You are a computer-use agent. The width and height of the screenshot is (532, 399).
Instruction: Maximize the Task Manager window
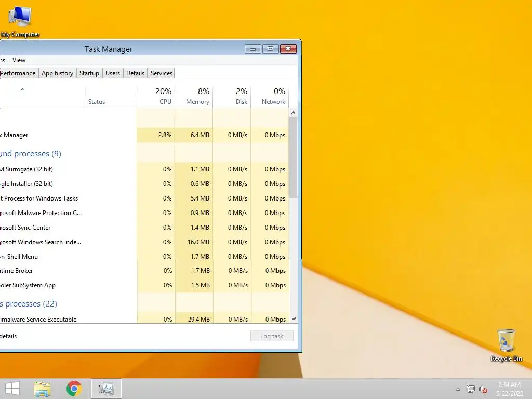coord(270,49)
